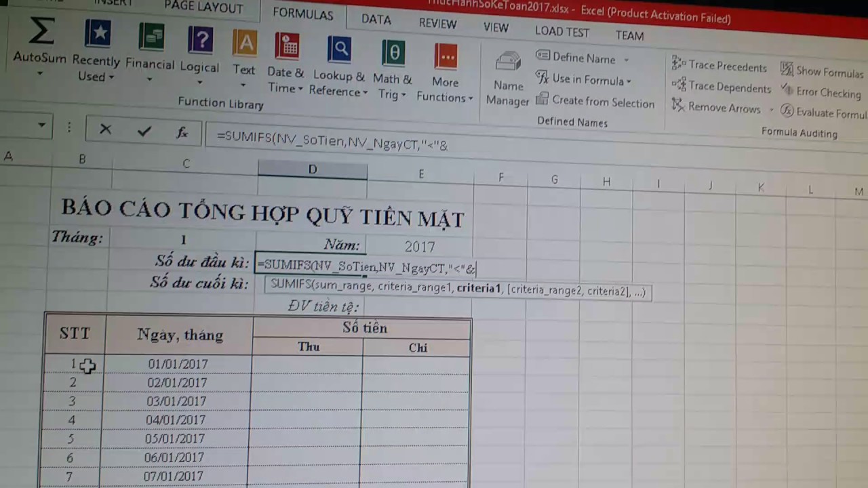This screenshot has width=868, height=488.
Task: Expand the Financial dropdown arrow
Action: [x=149, y=80]
